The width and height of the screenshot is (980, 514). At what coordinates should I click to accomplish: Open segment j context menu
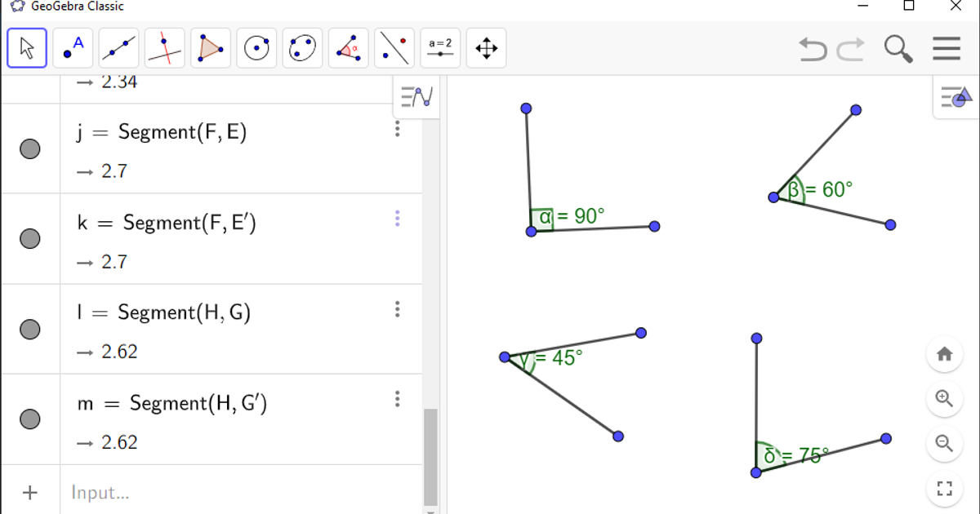398,129
